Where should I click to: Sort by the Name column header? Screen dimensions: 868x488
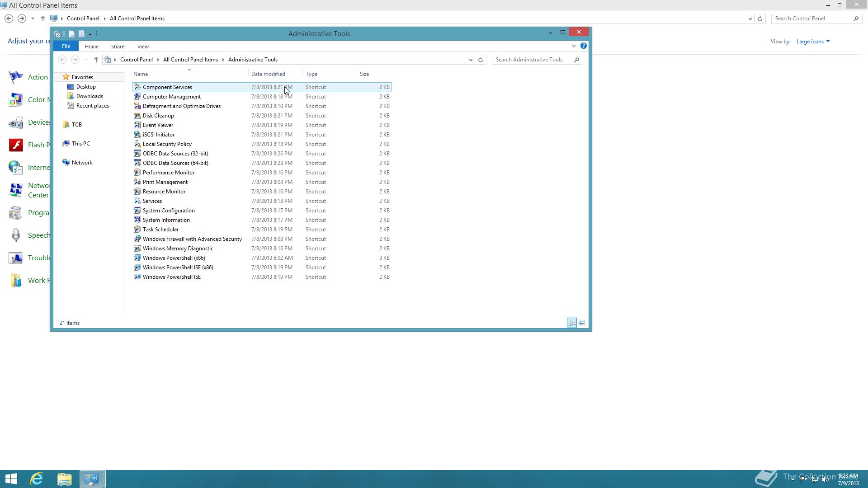point(189,74)
